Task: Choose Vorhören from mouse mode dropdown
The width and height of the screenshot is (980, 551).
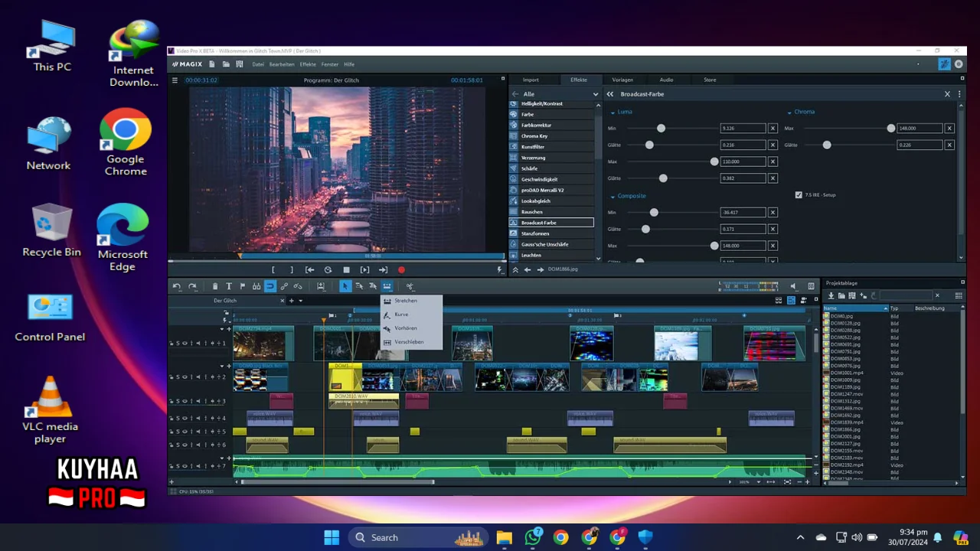Action: click(x=411, y=328)
